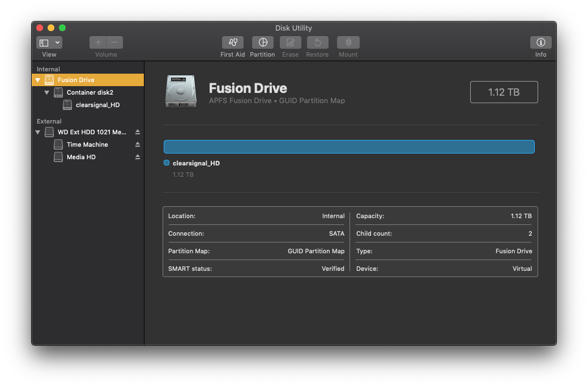The height and width of the screenshot is (387, 588).
Task: Click the blue clearsignal_HD usage bar
Action: coord(349,147)
